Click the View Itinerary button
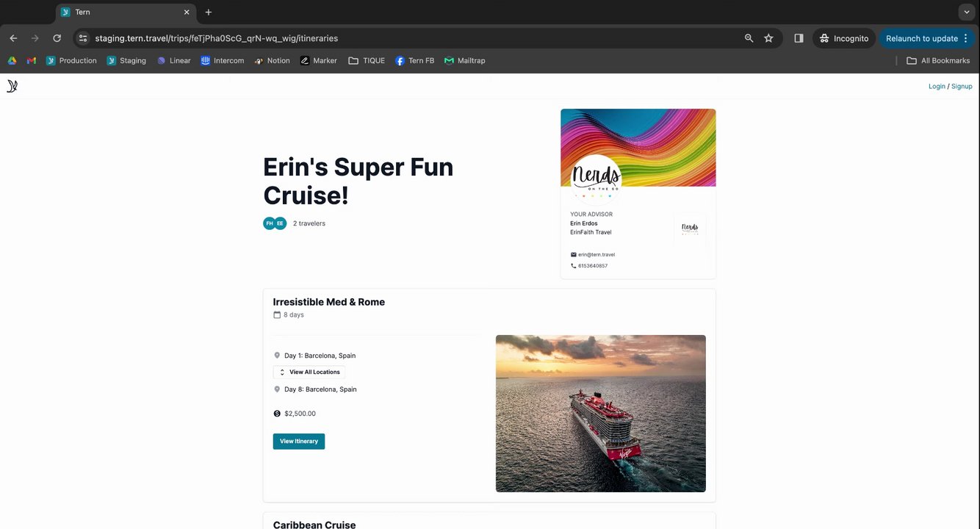This screenshot has height=529, width=980. click(x=299, y=442)
